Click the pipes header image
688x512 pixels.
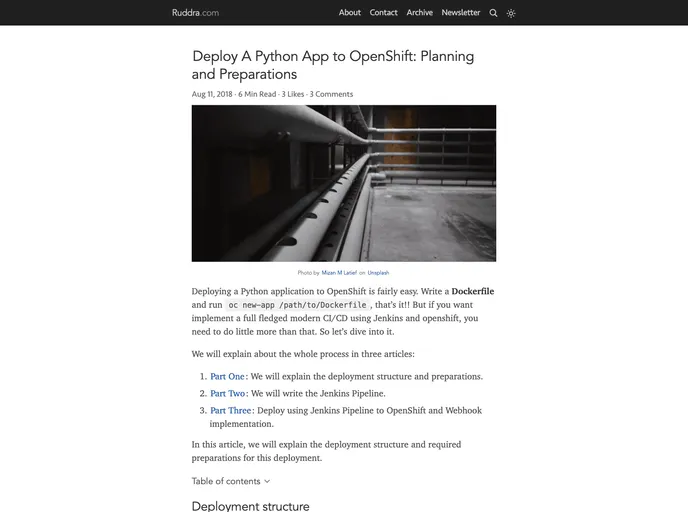pyautogui.click(x=344, y=183)
